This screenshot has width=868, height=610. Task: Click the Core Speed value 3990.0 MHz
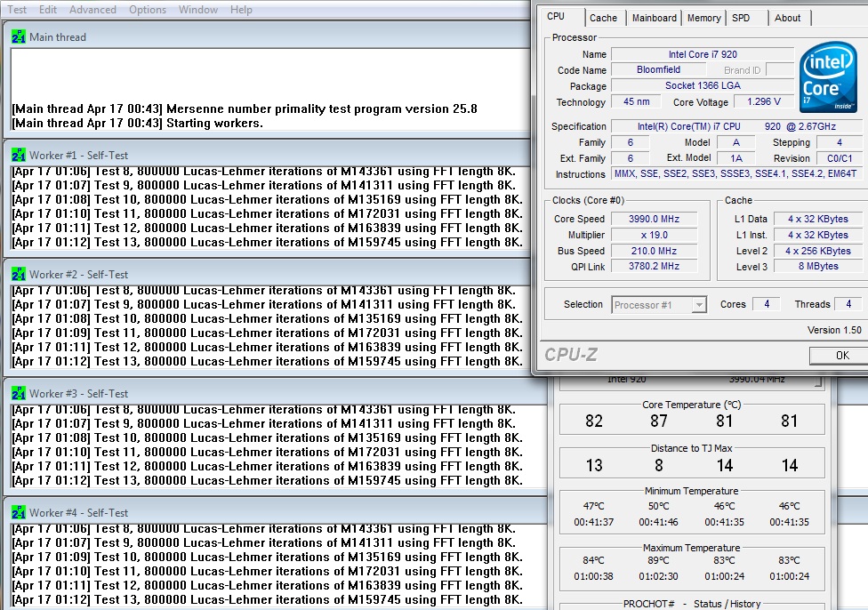(654, 220)
